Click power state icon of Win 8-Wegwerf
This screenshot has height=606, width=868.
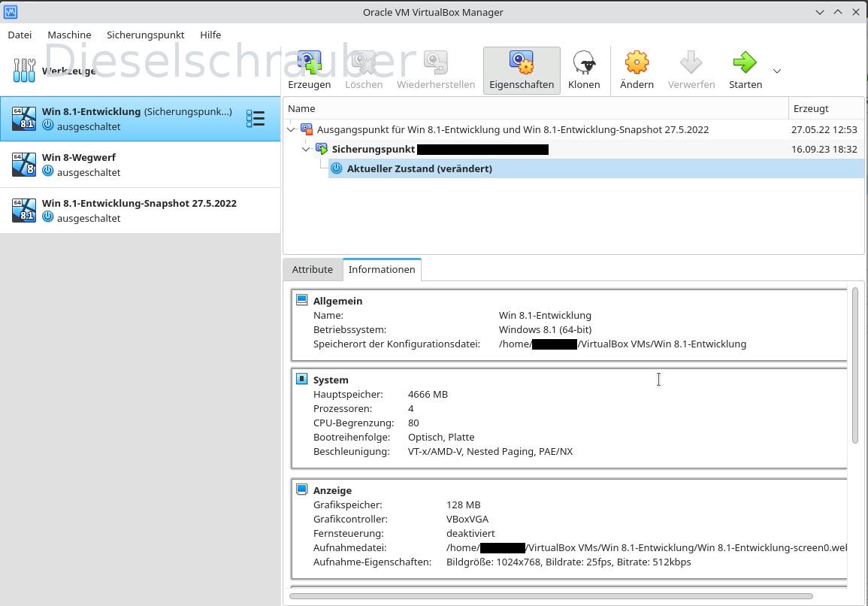coord(48,171)
